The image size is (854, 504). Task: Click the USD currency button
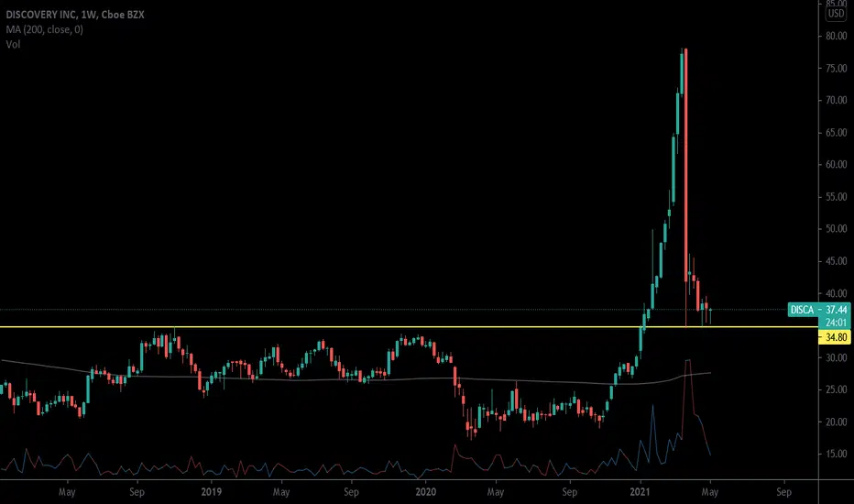pos(836,14)
